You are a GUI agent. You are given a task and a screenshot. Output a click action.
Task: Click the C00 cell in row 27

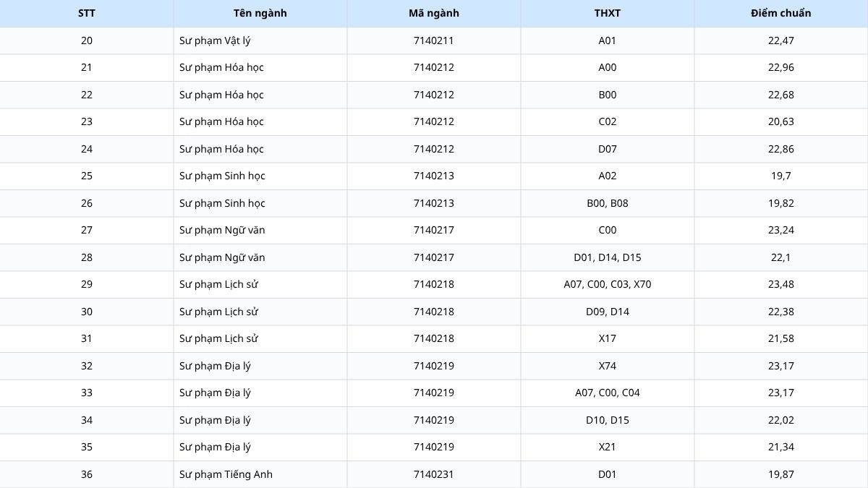coord(608,230)
